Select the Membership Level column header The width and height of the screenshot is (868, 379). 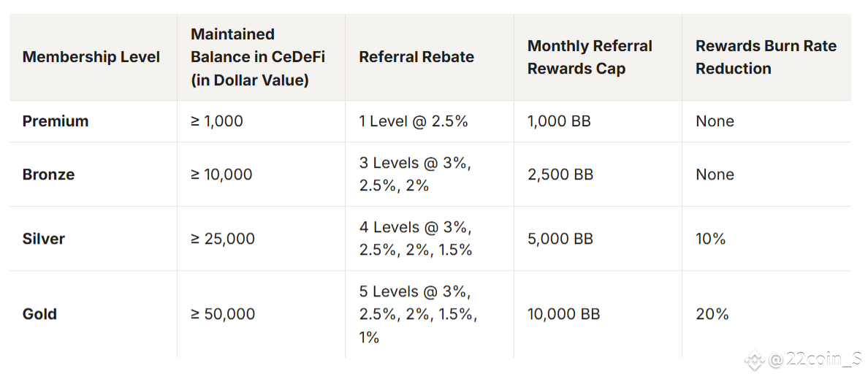91,57
